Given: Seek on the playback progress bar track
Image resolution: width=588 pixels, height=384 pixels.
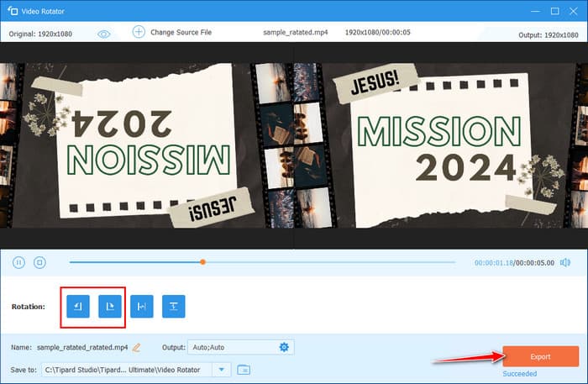Looking at the screenshot, I should click(262, 262).
